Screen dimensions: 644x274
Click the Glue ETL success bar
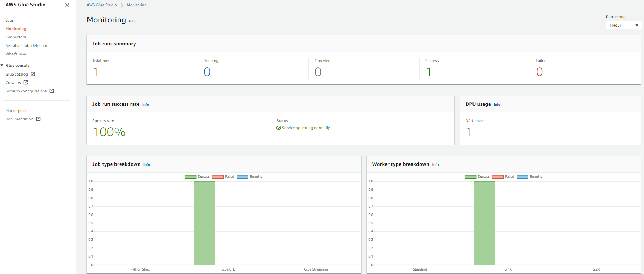(x=204, y=223)
